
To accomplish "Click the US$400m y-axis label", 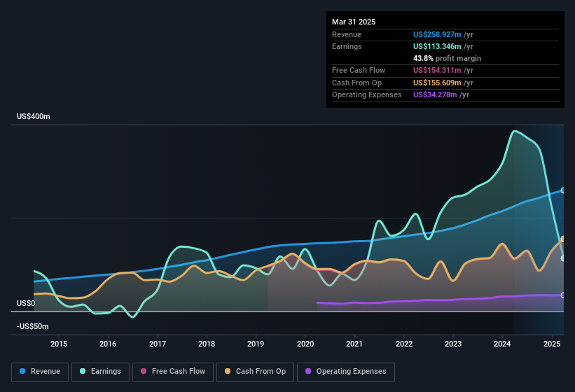I will coord(34,116).
